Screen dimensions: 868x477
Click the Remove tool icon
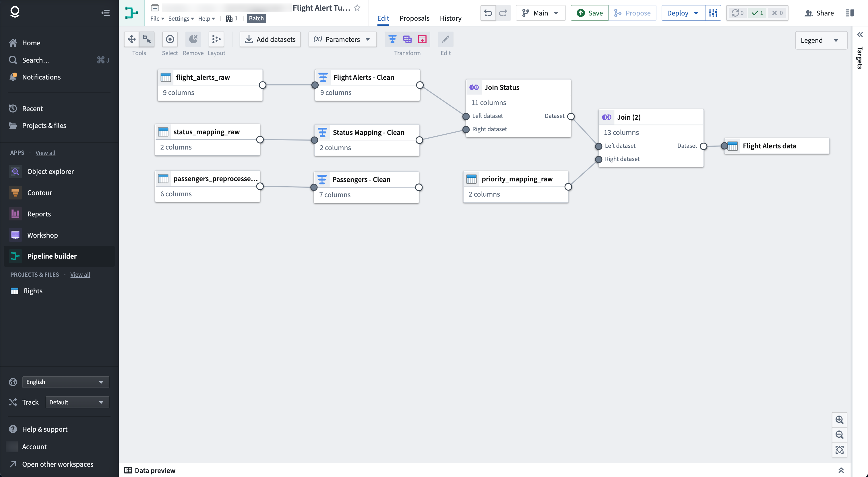tap(193, 39)
